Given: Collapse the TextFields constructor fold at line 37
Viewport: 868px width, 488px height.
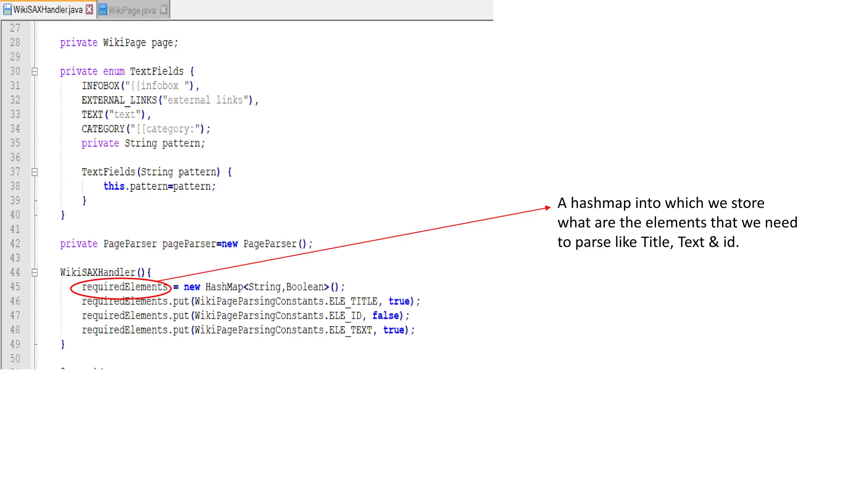Looking at the screenshot, I should coord(35,172).
